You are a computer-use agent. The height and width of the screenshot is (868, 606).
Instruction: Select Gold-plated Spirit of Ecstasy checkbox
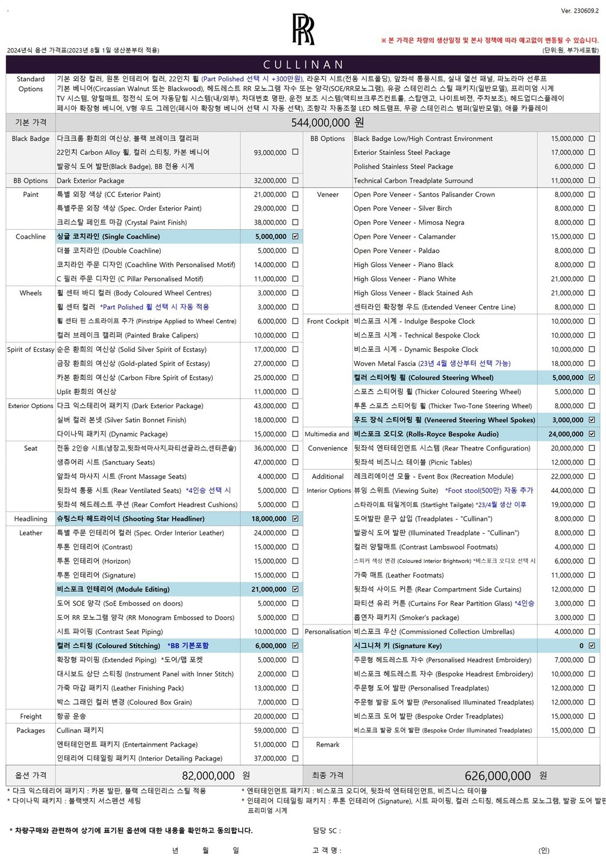[295, 363]
